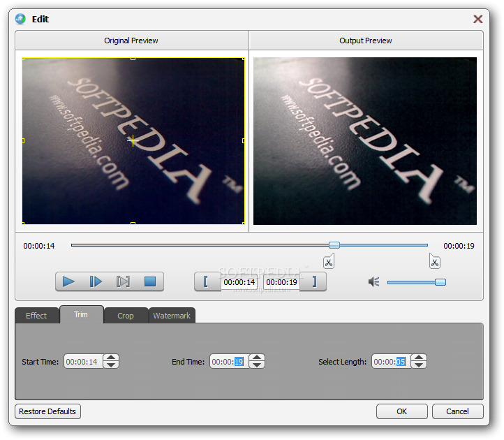Click the trim start 00:00:14 box beside bracket
The width and height of the screenshot is (504, 440).
point(239,282)
